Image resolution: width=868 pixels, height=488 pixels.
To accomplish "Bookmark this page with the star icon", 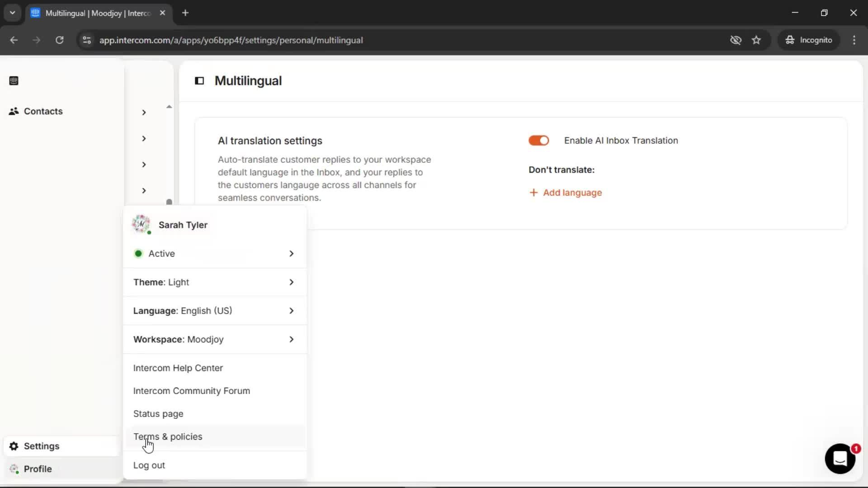I will click(756, 40).
